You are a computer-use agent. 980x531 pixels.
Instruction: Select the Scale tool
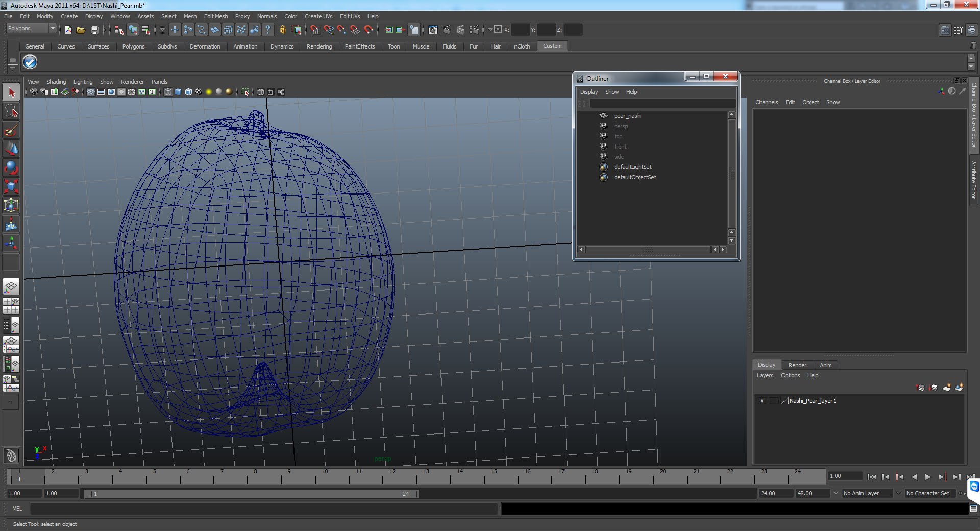pos(11,186)
